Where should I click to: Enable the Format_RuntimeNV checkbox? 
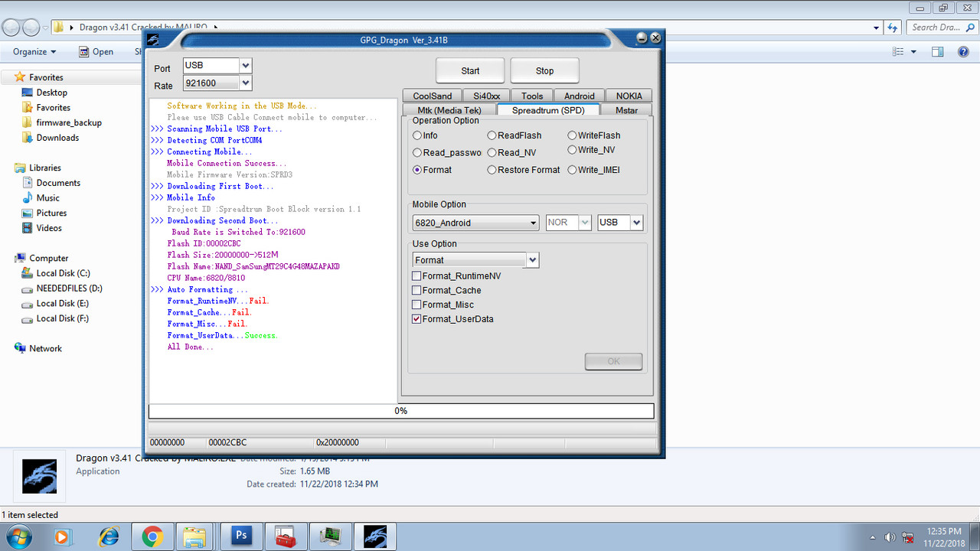tap(416, 276)
